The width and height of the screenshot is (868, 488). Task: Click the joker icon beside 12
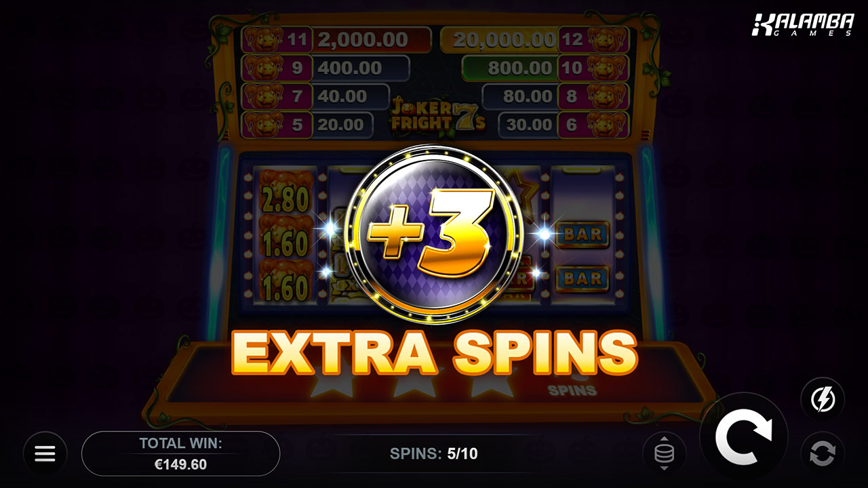click(608, 40)
